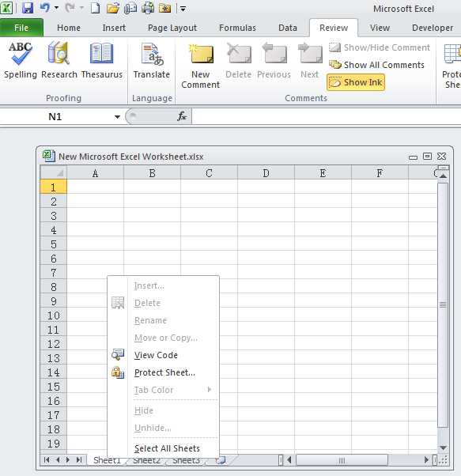This screenshot has height=476, width=461.
Task: Click the Excel application icon in title bar
Action: [6, 8]
